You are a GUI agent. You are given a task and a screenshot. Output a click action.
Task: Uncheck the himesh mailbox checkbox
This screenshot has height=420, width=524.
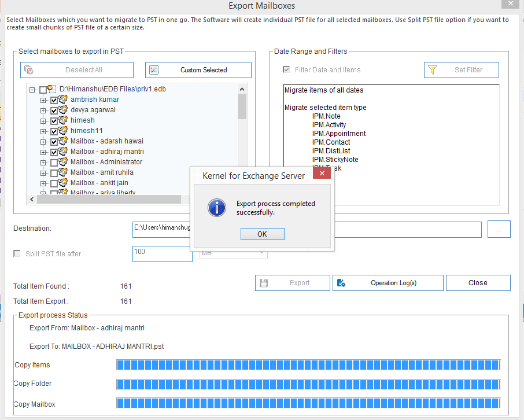[54, 121]
